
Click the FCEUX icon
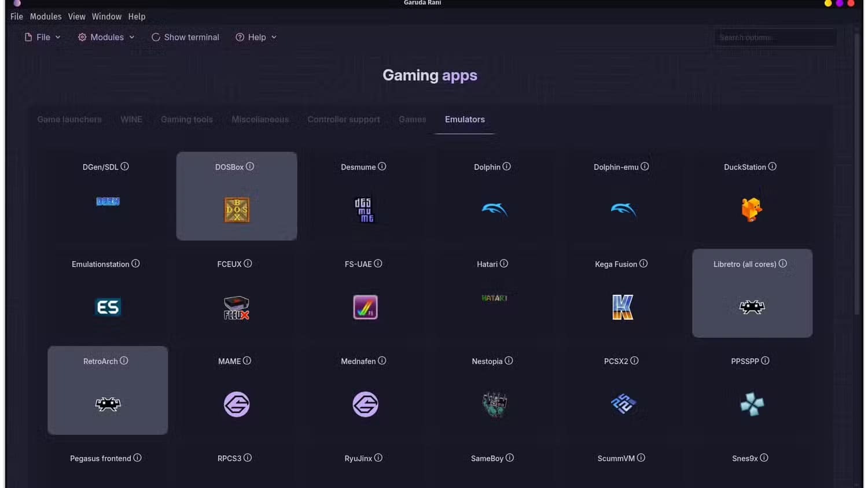pyautogui.click(x=237, y=308)
